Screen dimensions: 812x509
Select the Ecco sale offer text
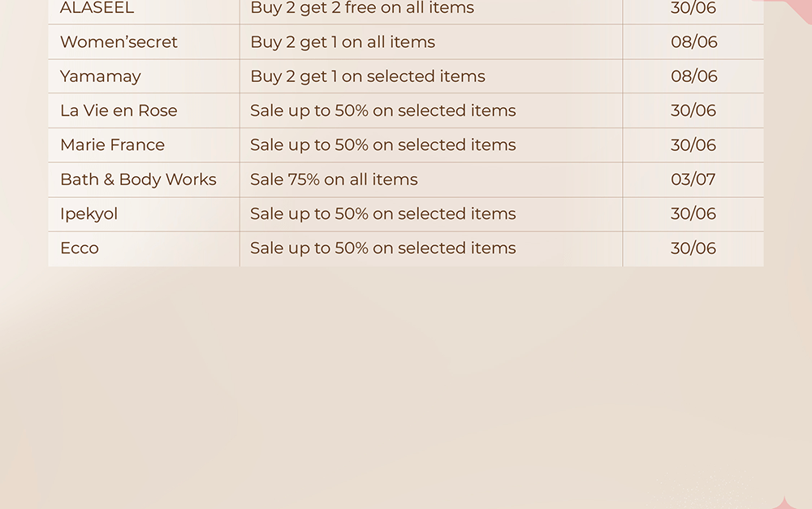(x=383, y=248)
